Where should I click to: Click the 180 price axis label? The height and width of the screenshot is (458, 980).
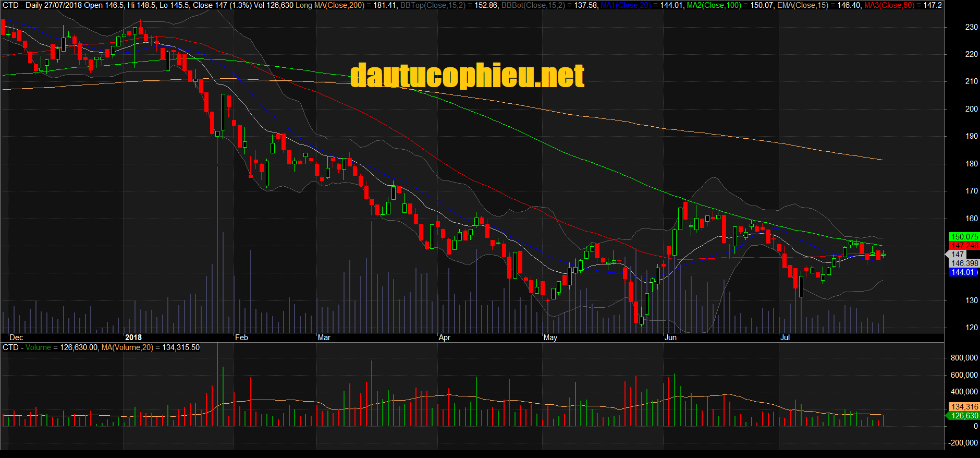[x=972, y=163]
